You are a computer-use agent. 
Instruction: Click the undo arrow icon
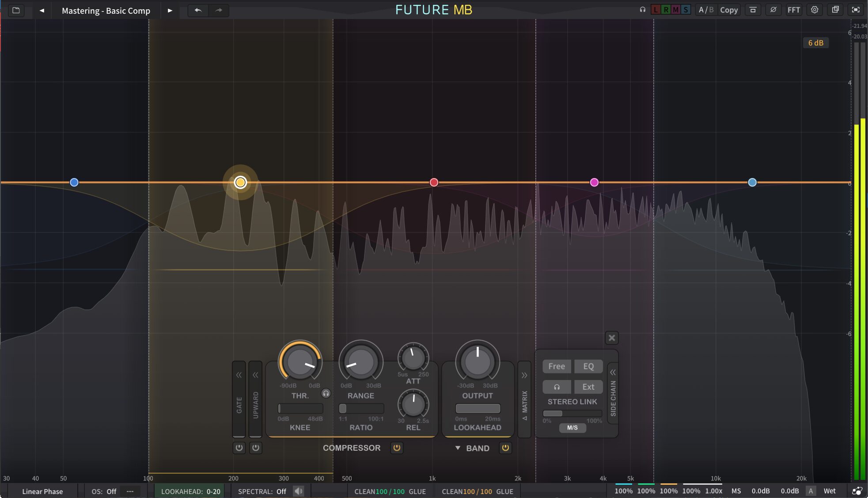(x=198, y=10)
